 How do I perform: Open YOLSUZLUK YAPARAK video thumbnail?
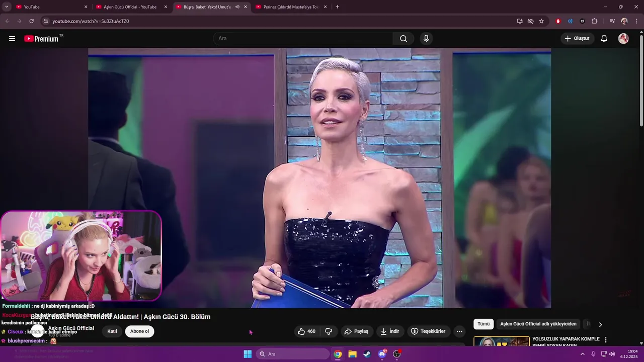pyautogui.click(x=502, y=341)
